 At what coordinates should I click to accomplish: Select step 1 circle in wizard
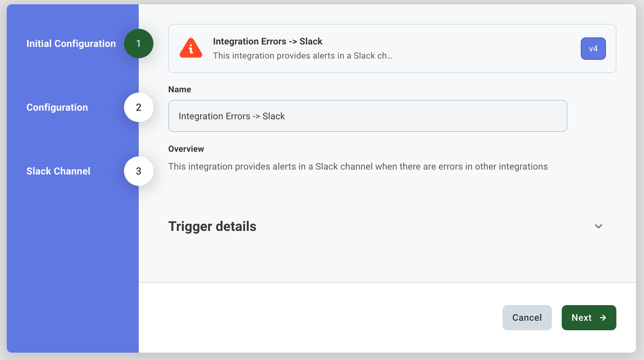[x=139, y=44]
